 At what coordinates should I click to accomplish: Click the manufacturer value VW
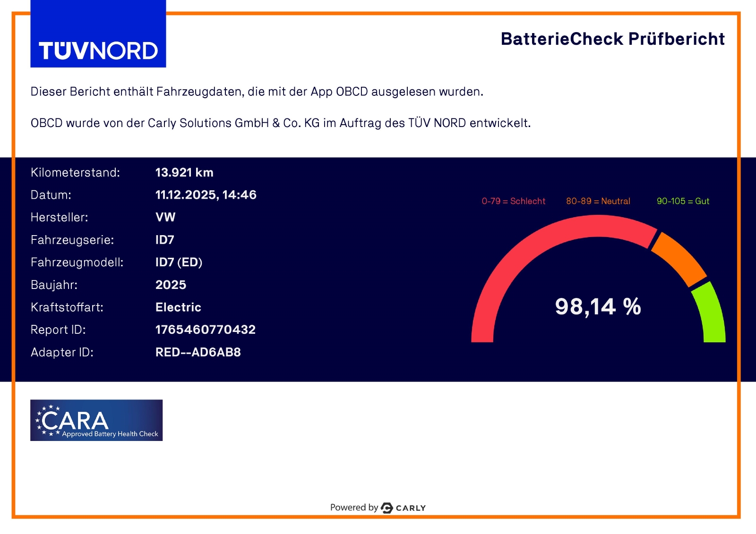[165, 217]
